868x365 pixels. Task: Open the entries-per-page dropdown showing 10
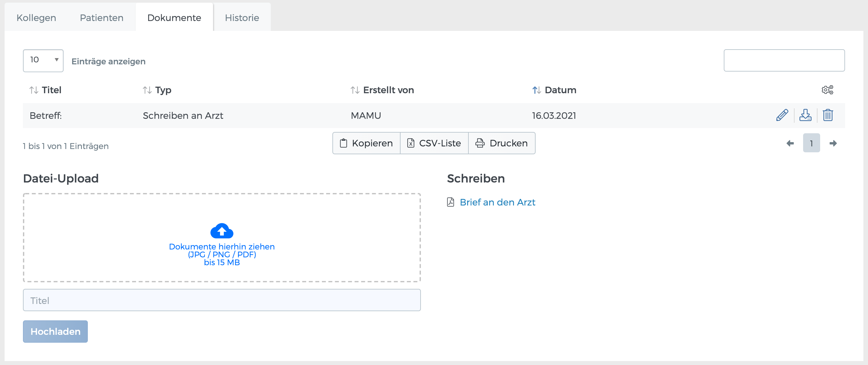[x=43, y=60]
